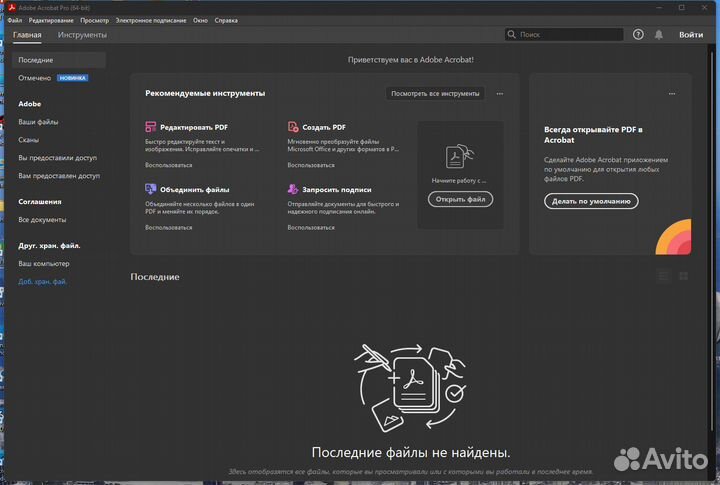Open the Электронное подписание menu
This screenshot has width=720, height=485.
(x=151, y=20)
